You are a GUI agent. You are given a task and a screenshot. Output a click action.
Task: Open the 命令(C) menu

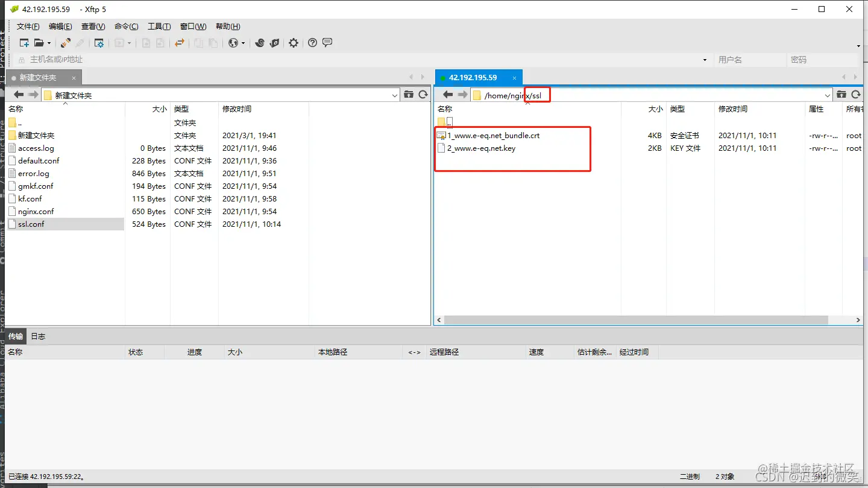126,27
